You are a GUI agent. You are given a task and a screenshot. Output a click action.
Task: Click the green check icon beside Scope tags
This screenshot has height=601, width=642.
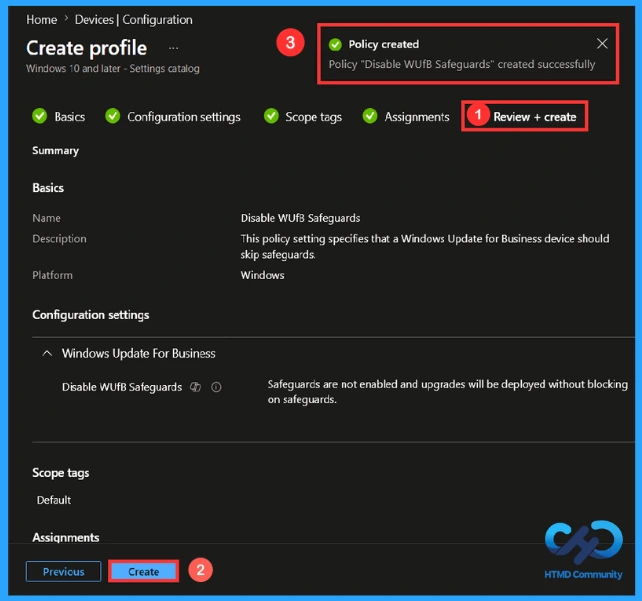(x=271, y=116)
